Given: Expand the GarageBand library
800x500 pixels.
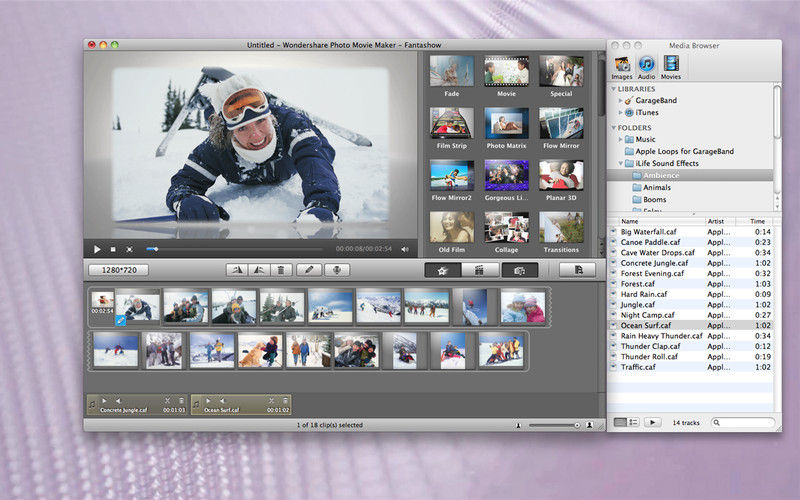Looking at the screenshot, I should [620, 101].
